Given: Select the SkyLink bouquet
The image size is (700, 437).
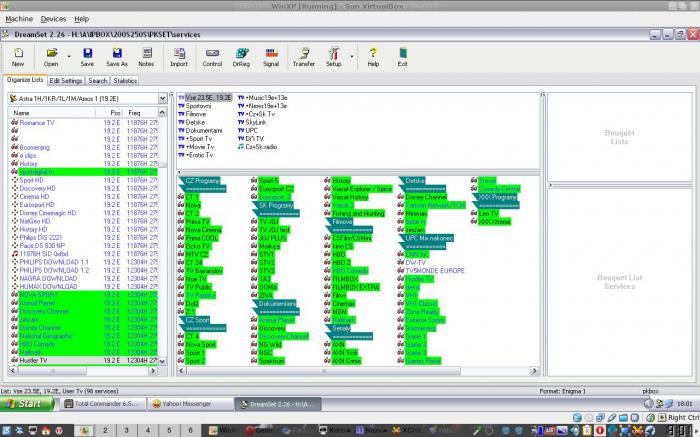Looking at the screenshot, I should pos(256,122).
